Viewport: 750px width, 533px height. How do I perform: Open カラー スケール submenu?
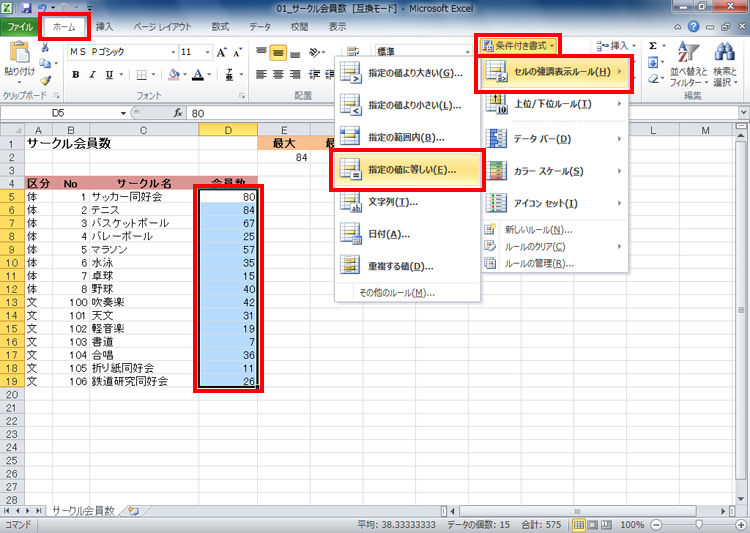tap(554, 171)
